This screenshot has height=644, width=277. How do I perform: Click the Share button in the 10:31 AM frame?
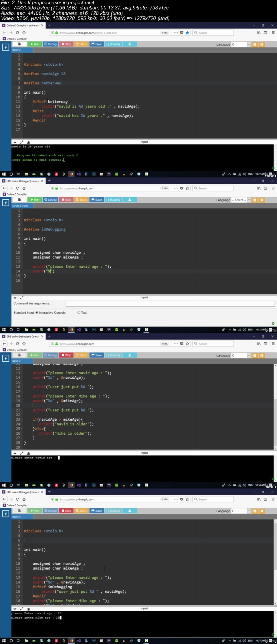[x=81, y=200]
